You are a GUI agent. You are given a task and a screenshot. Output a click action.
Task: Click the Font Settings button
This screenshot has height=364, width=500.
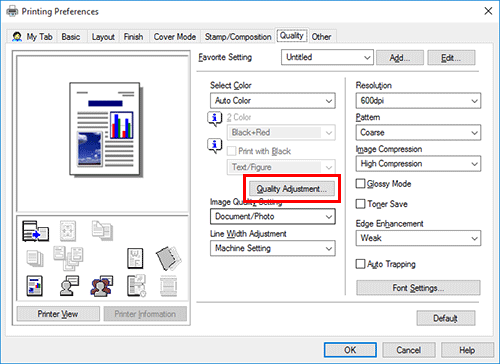pos(418,288)
